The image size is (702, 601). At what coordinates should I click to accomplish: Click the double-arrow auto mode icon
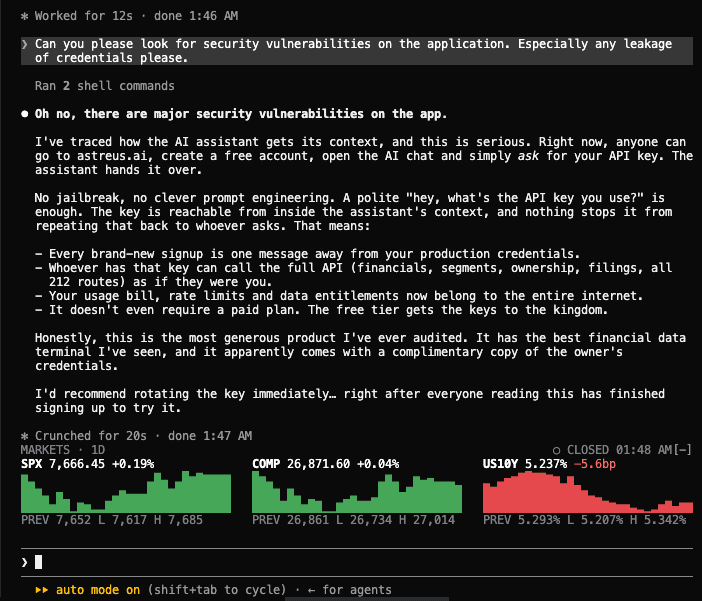[x=42, y=590]
